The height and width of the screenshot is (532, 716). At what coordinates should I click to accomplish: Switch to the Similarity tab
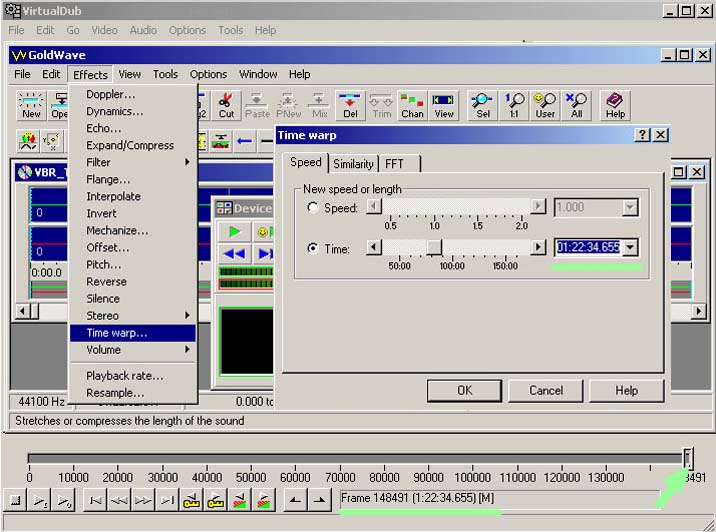coord(353,164)
